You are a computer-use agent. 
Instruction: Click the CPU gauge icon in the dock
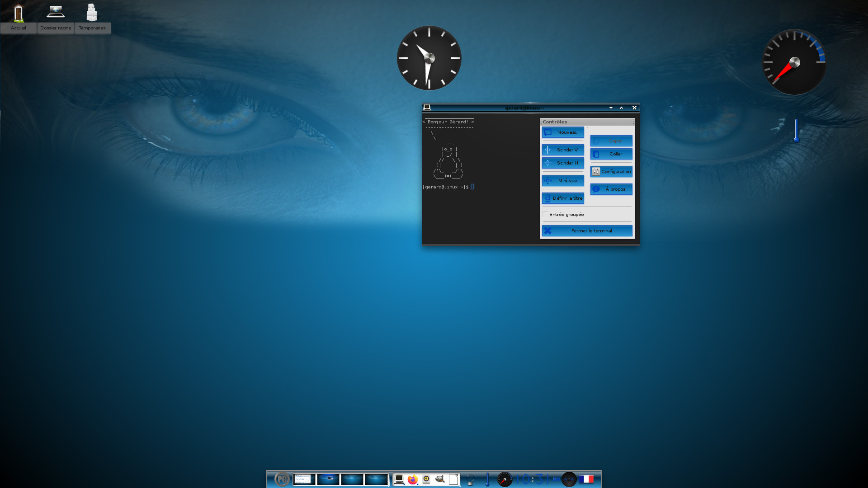(x=505, y=479)
